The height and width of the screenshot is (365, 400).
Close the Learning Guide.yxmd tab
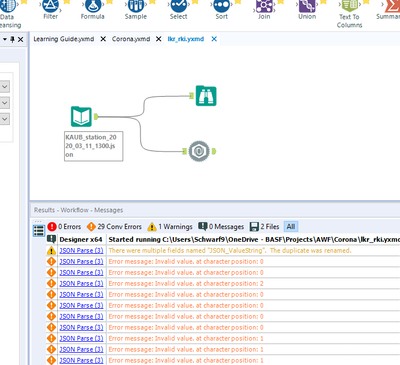coord(103,39)
